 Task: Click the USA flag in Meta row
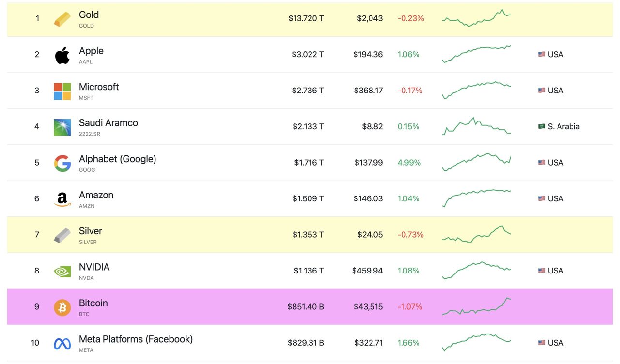(542, 343)
